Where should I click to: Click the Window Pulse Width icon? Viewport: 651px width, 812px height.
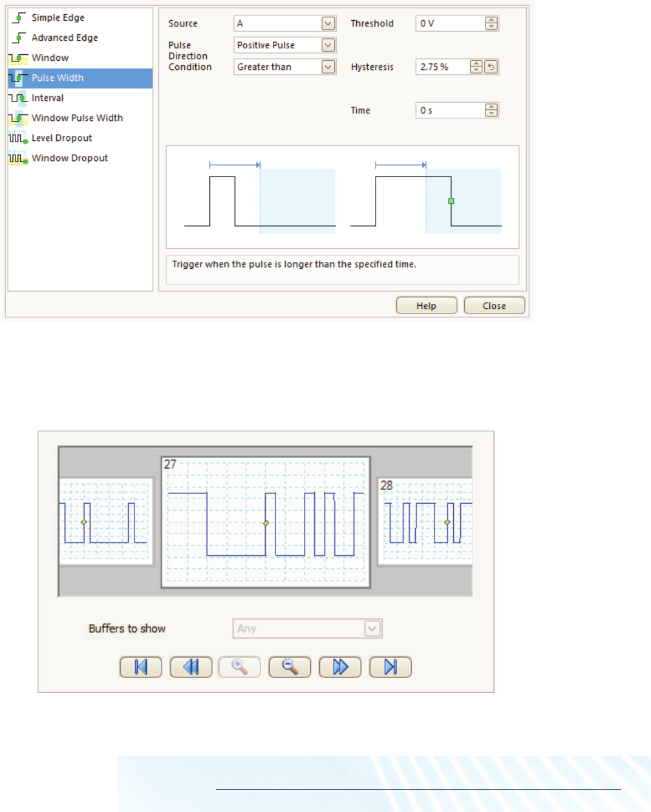point(18,118)
